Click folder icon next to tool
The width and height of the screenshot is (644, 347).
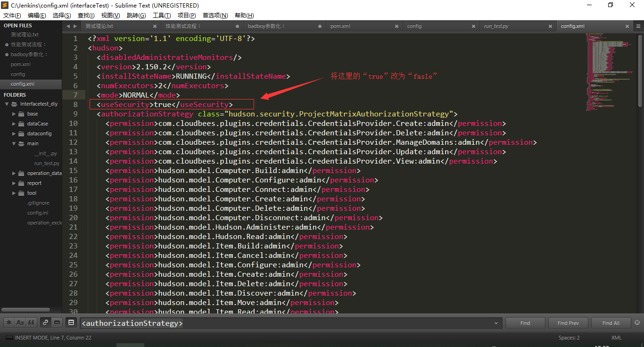pos(21,193)
